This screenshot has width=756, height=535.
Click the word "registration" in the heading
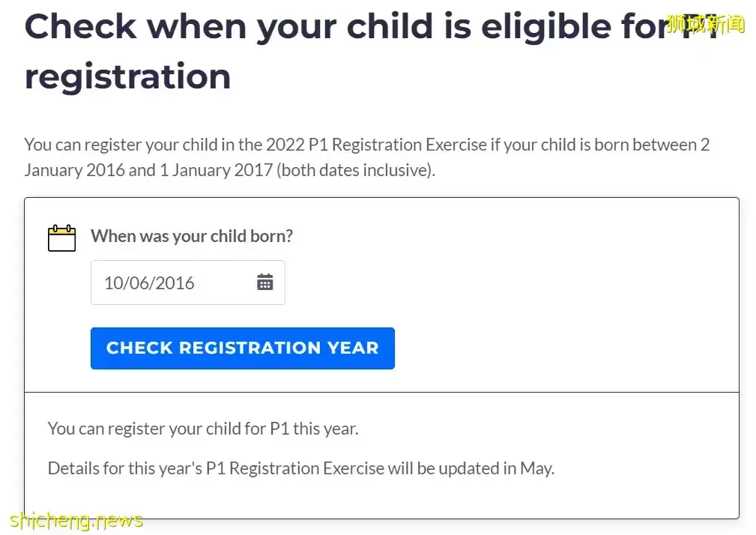127,76
